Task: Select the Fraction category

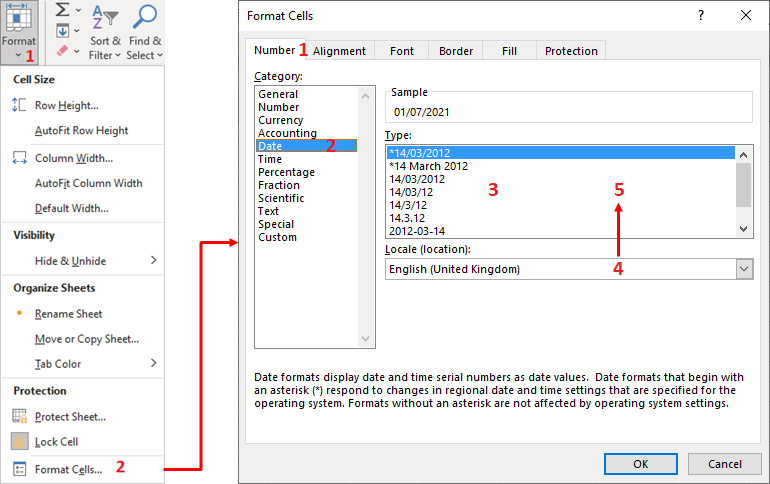Action: click(278, 185)
